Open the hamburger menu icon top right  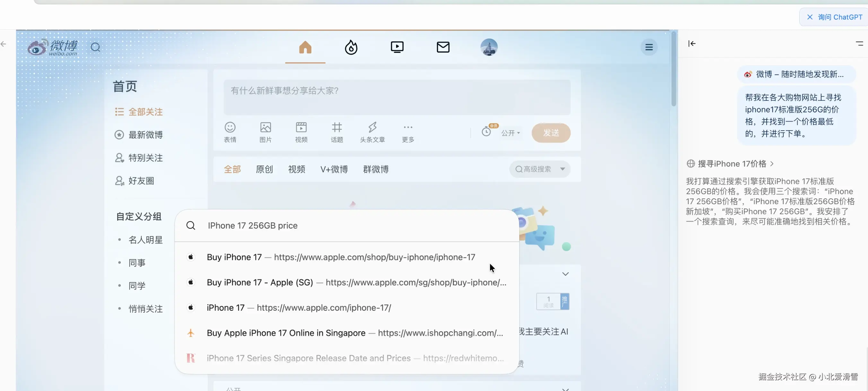(649, 47)
